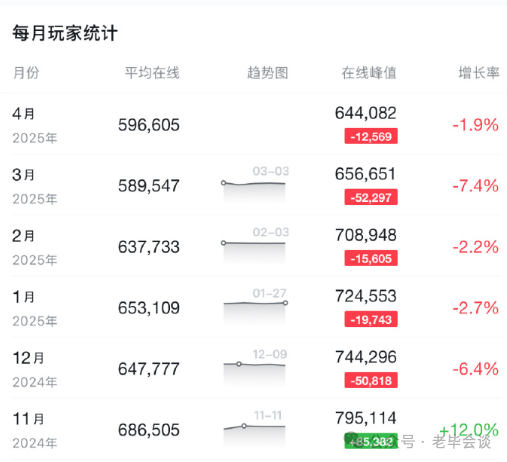Select the red -50,818 peak change badge

click(371, 380)
